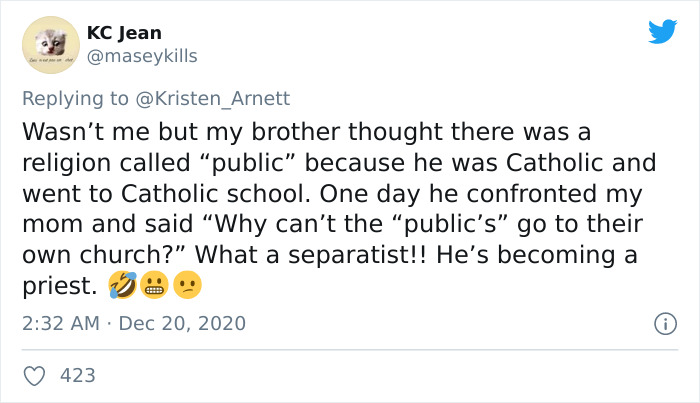Click the grimacing face emoji
The width and height of the screenshot is (700, 403).
click(x=154, y=286)
